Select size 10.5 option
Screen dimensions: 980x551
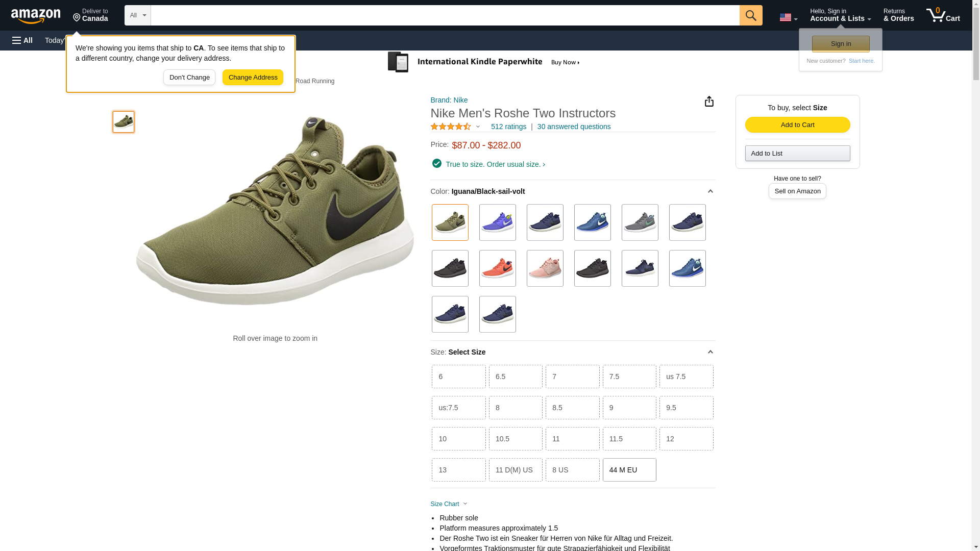coord(516,439)
